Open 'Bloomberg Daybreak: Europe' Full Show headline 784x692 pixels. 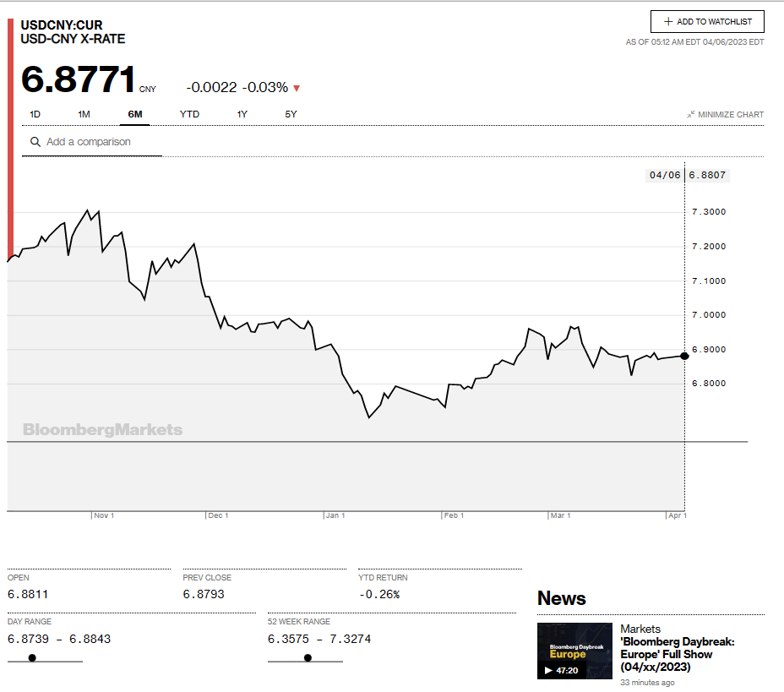(x=677, y=654)
